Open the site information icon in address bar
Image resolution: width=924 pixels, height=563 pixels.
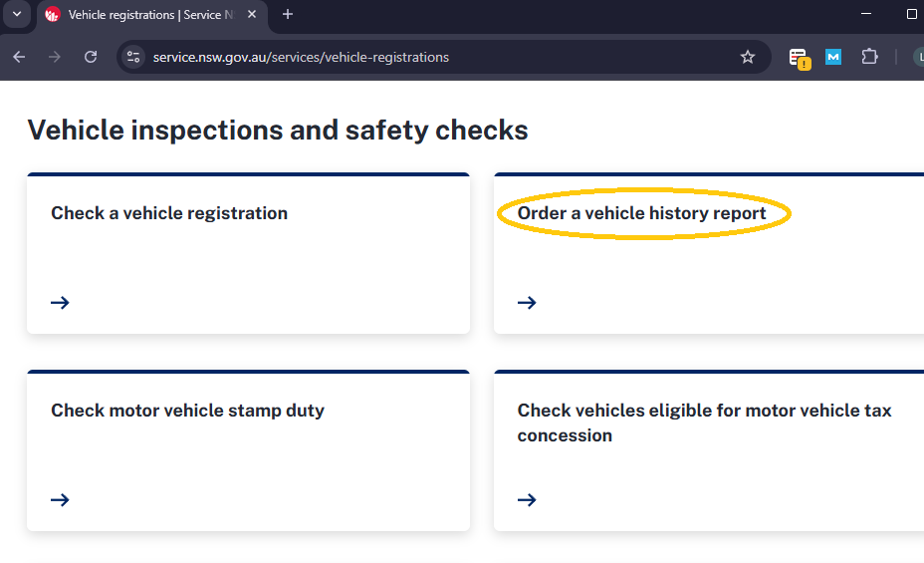134,57
